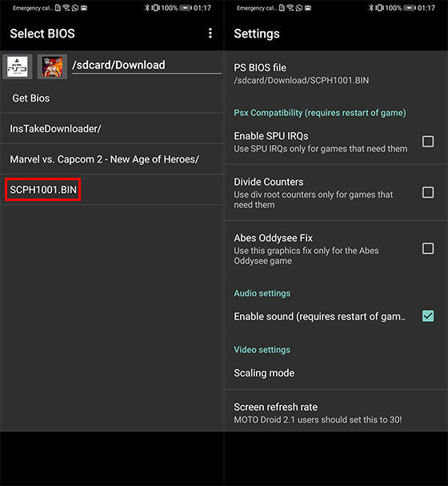Screen dimensions: 448x486
Task: Select the SCPH1001.BIN file
Action: pos(43,190)
